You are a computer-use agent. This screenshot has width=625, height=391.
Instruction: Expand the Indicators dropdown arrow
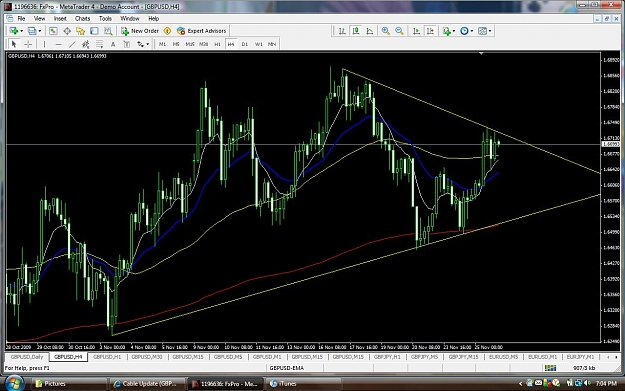coord(454,31)
